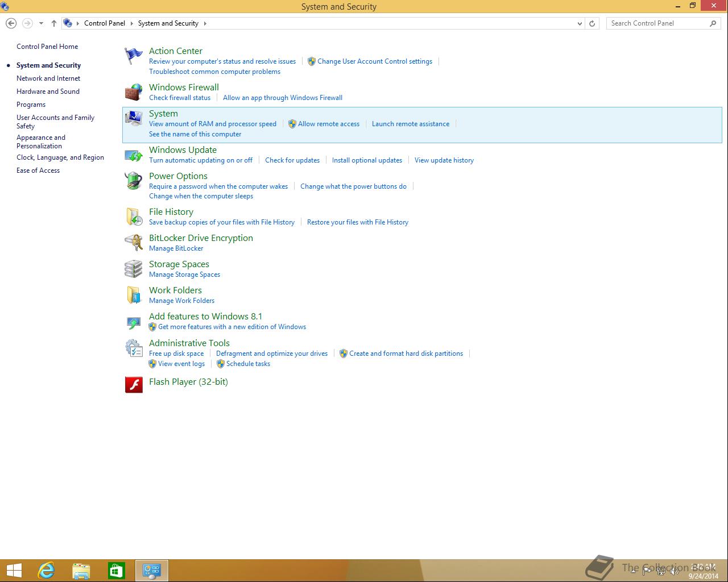Open the Work Folders icon

pos(134,295)
